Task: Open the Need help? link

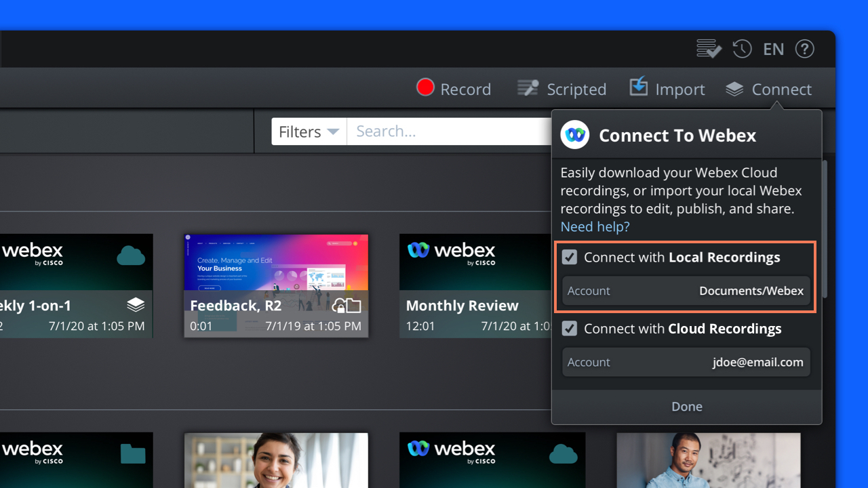Action: pos(595,226)
